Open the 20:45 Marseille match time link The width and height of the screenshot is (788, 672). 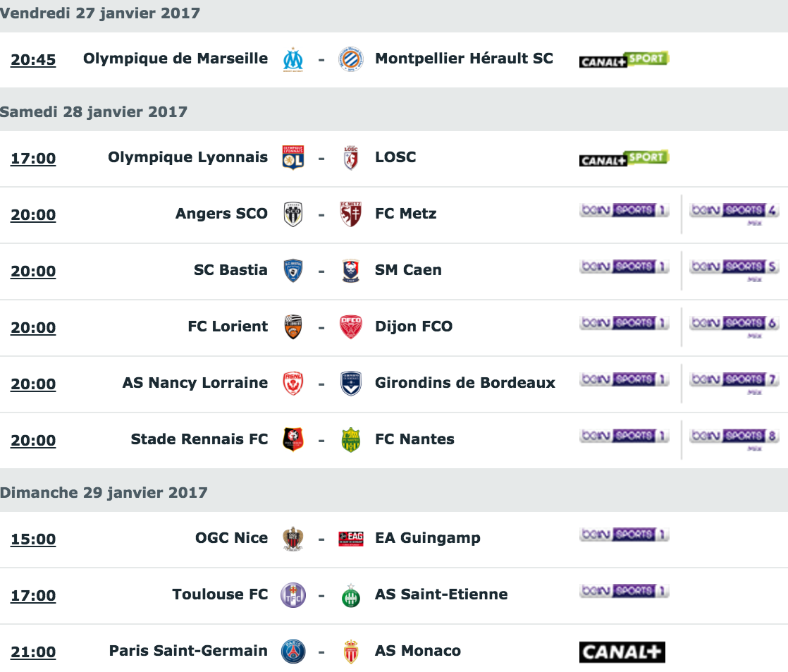33,60
